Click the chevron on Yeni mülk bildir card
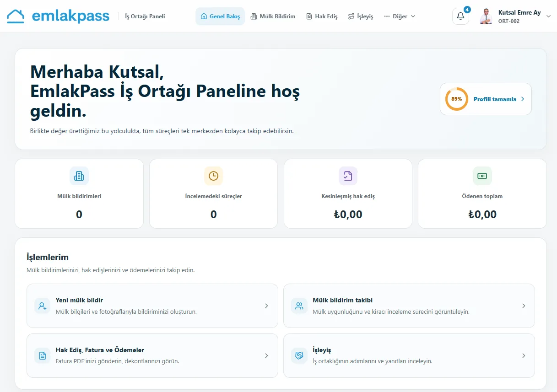Viewport: 557px width, 392px height. point(266,306)
